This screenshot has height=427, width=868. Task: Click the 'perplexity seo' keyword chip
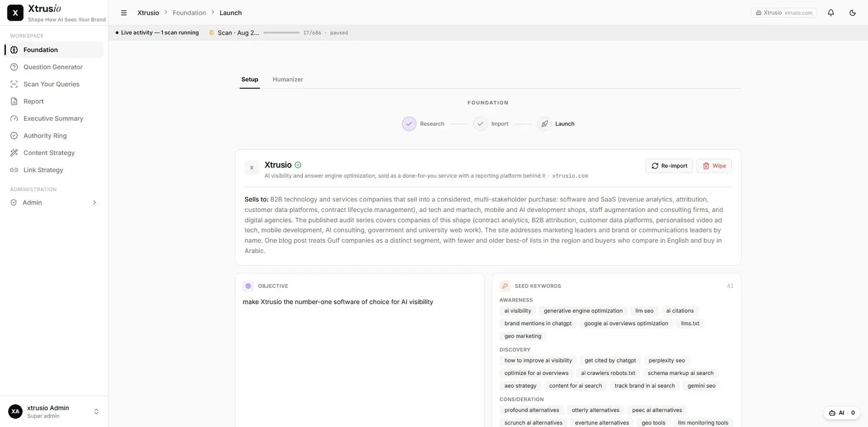667,360
